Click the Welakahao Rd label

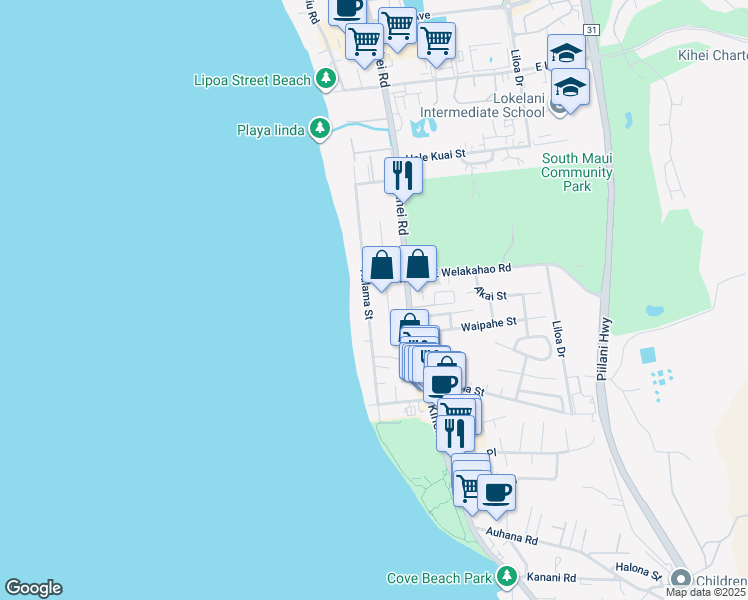pyautogui.click(x=476, y=270)
